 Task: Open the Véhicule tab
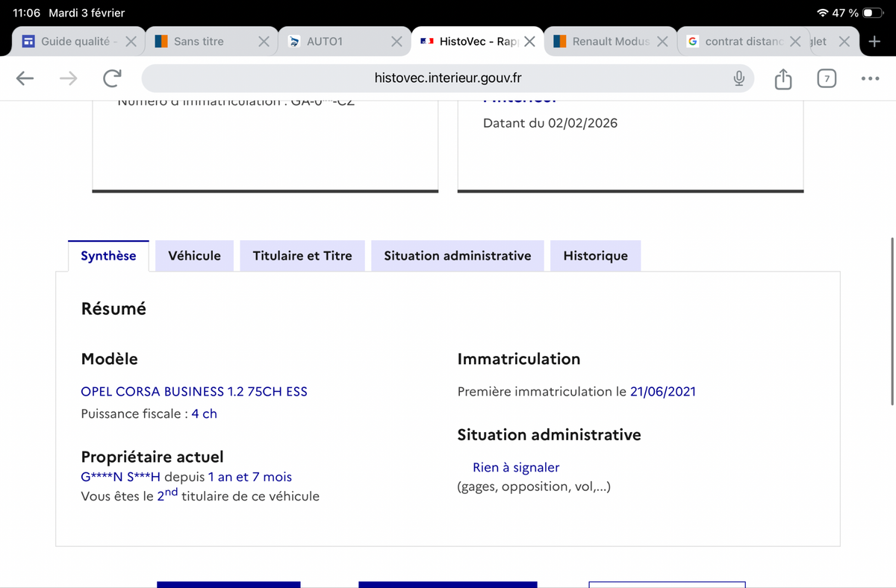195,256
